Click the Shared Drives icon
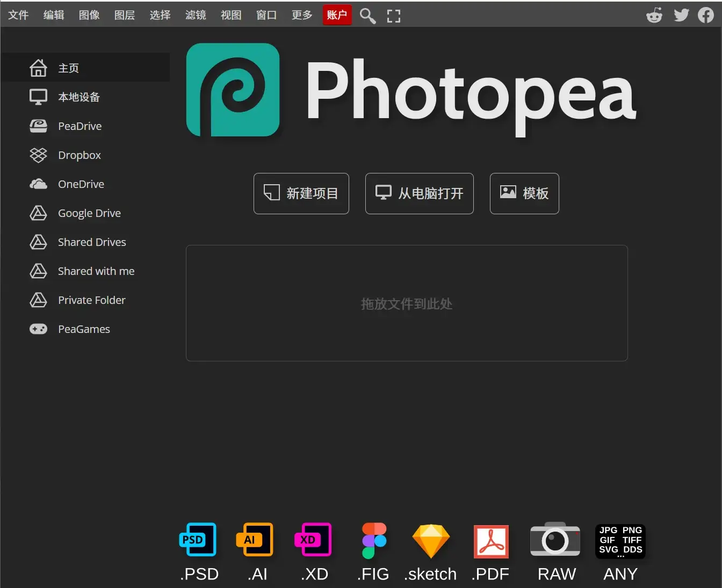 tap(38, 242)
